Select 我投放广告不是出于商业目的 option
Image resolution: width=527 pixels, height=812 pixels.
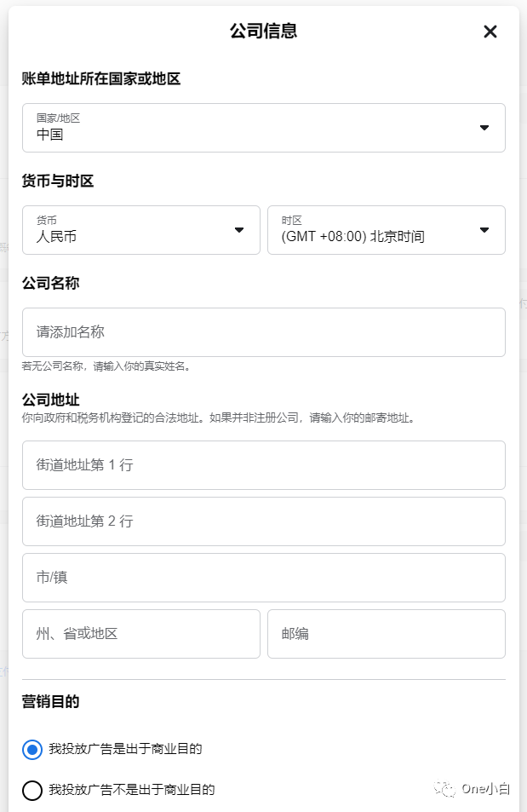[x=32, y=791]
